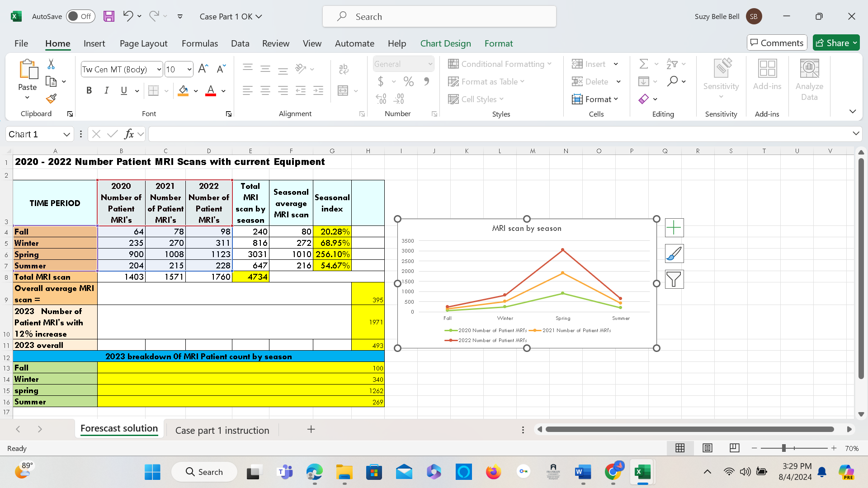Open the Formulas ribbon tab
The width and height of the screenshot is (868, 488).
200,43
